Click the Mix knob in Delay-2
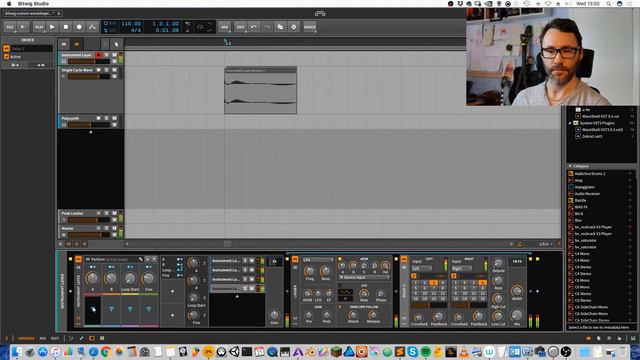The width and height of the screenshot is (640, 360). click(x=517, y=315)
